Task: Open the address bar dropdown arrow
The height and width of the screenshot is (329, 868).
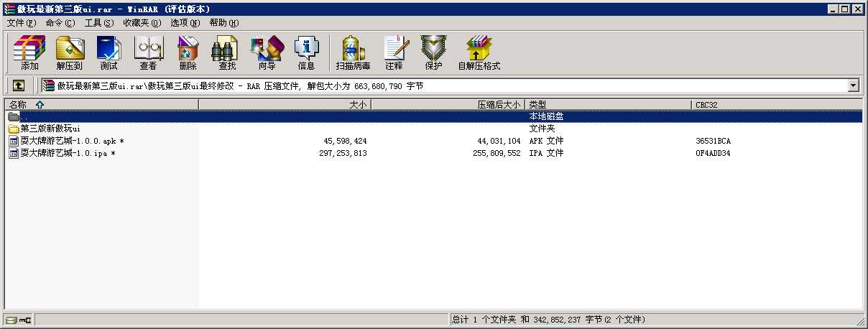Action: click(854, 85)
